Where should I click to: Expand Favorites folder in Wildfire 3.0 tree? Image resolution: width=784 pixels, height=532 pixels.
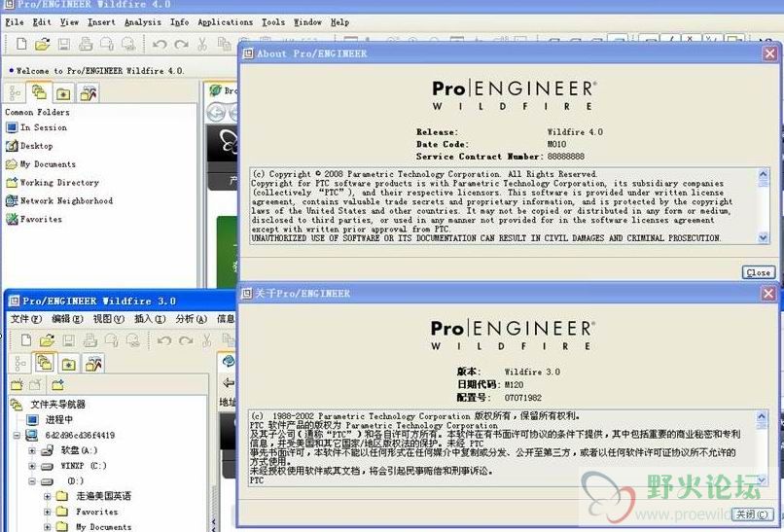47,512
